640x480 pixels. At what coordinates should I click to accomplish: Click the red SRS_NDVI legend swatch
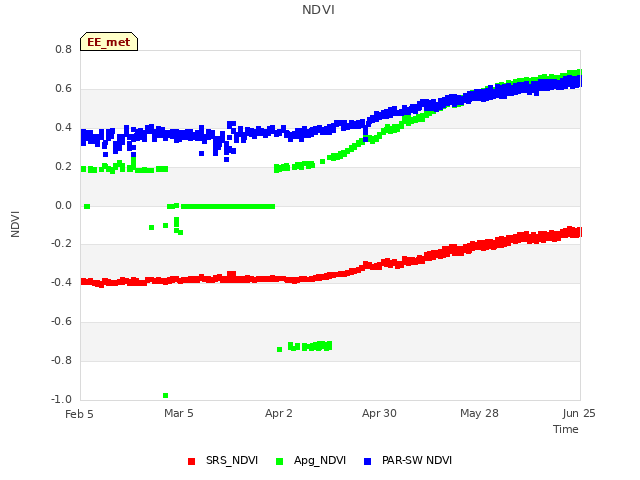(191, 461)
